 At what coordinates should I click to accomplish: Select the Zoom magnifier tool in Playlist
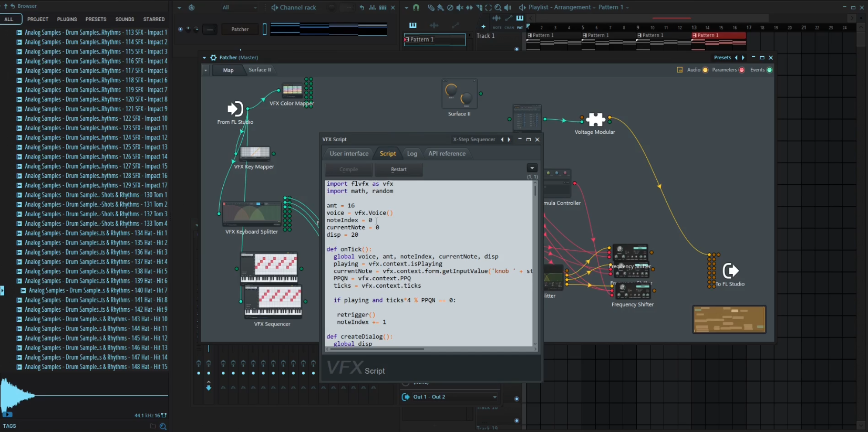(x=498, y=7)
